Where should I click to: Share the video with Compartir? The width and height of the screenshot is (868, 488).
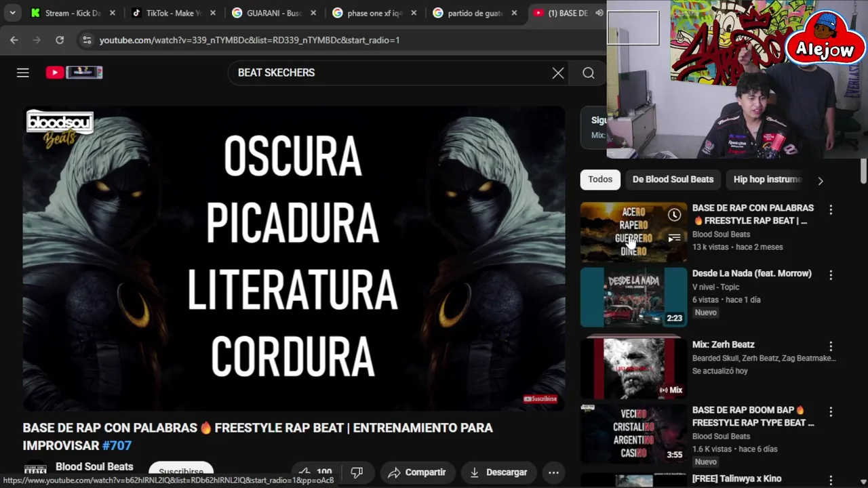coord(417,472)
